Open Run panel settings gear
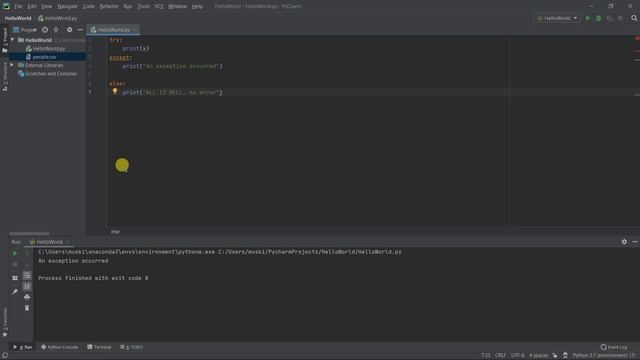640x360 pixels. [624, 242]
